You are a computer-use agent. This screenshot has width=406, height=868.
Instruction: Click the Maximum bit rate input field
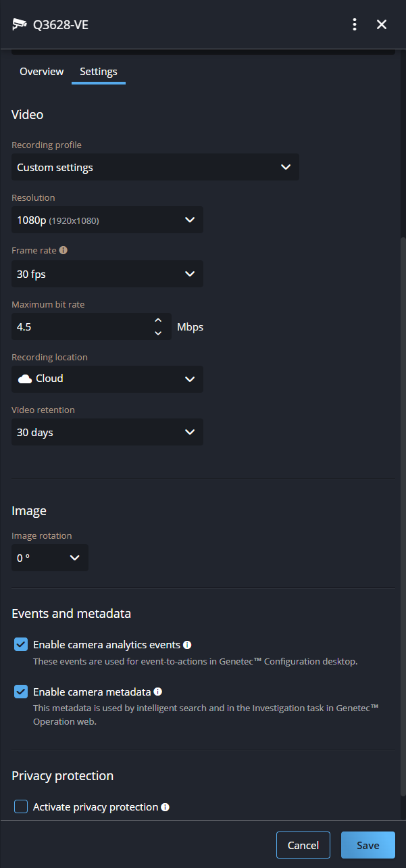81,327
